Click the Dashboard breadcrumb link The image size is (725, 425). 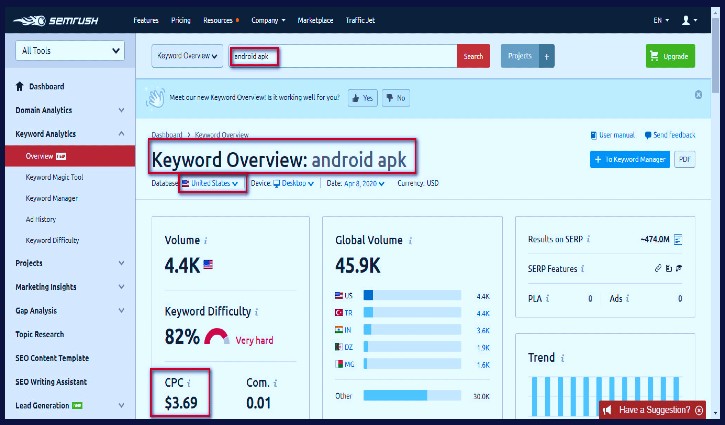click(167, 135)
